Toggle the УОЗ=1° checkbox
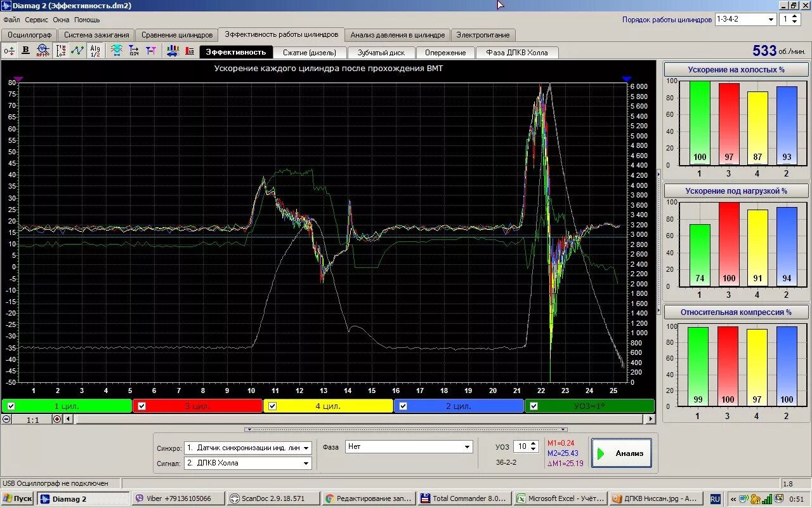The image size is (812, 508). click(534, 406)
